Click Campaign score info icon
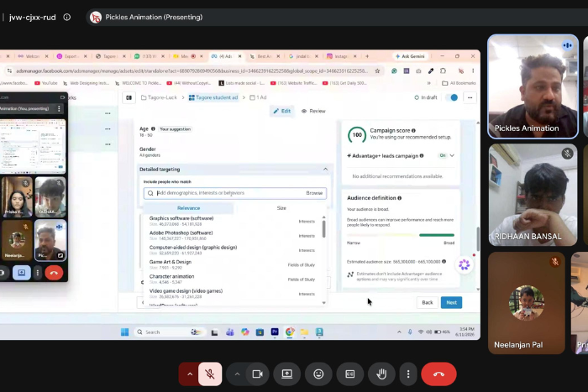 click(413, 130)
